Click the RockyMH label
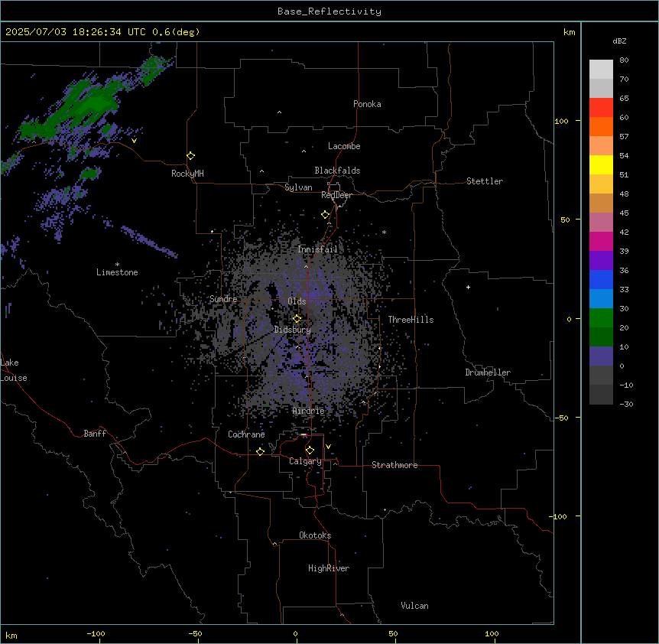The width and height of the screenshot is (659, 644). [x=187, y=174]
